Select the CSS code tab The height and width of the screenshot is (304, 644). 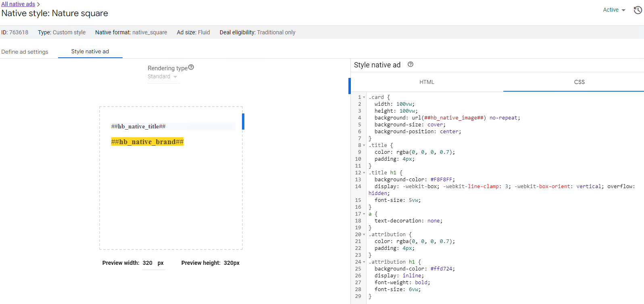[579, 82]
